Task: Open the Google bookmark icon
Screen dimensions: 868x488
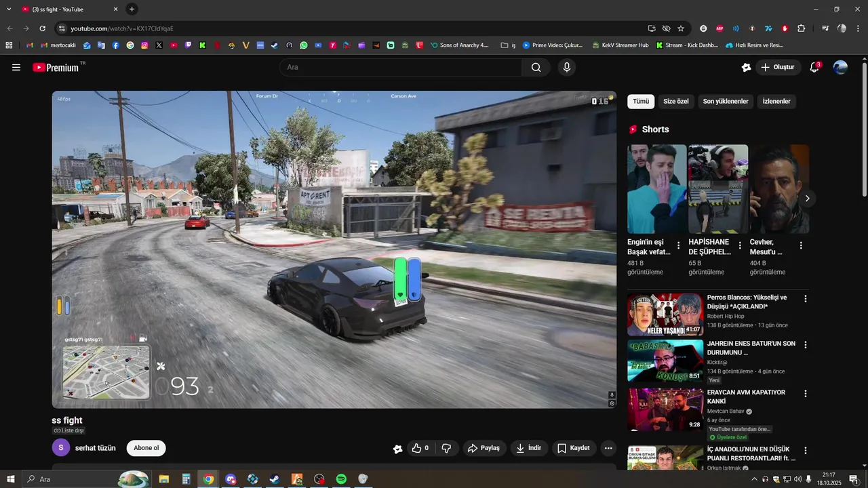Action: click(130, 45)
